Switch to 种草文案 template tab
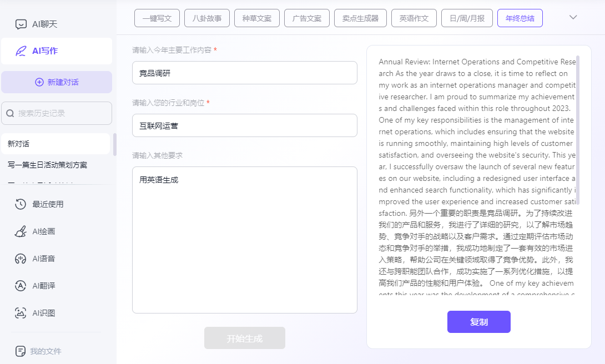 (257, 18)
